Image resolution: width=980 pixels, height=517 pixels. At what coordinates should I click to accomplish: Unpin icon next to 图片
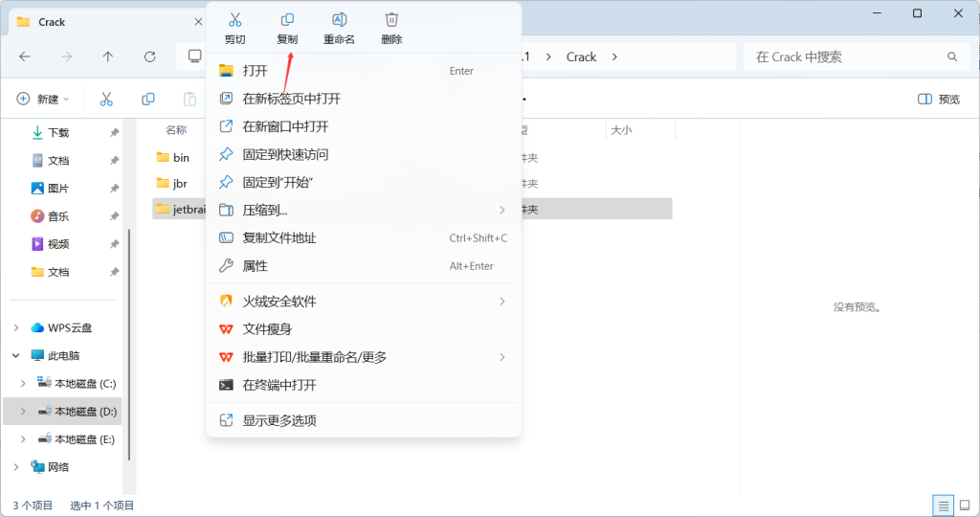pos(115,189)
